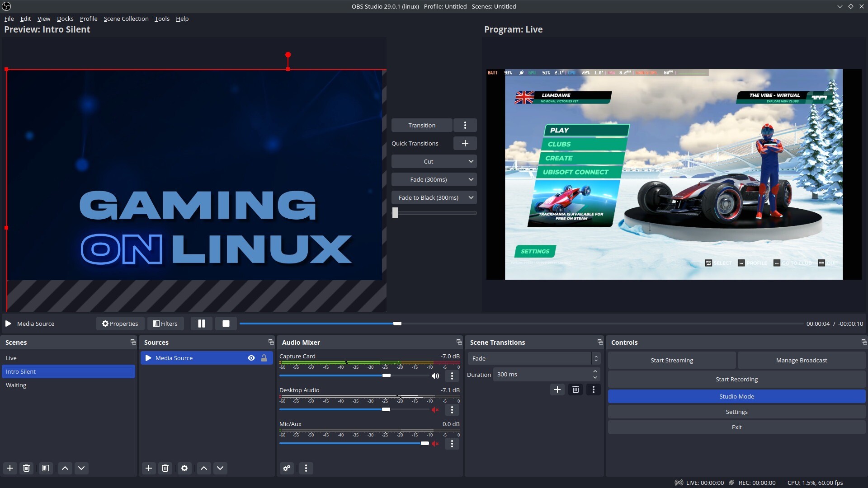Remove the selected scene with trash icon
This screenshot has width=868, height=488.
coord(27,468)
